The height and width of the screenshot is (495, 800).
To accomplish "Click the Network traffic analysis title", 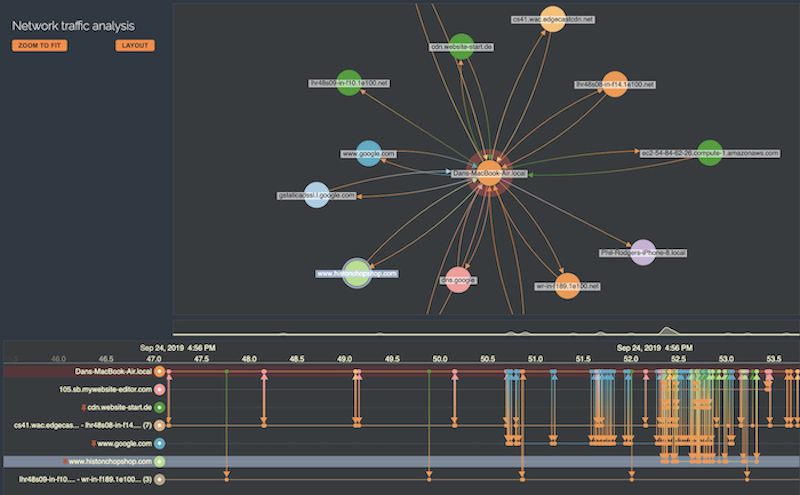I will coord(73,26).
